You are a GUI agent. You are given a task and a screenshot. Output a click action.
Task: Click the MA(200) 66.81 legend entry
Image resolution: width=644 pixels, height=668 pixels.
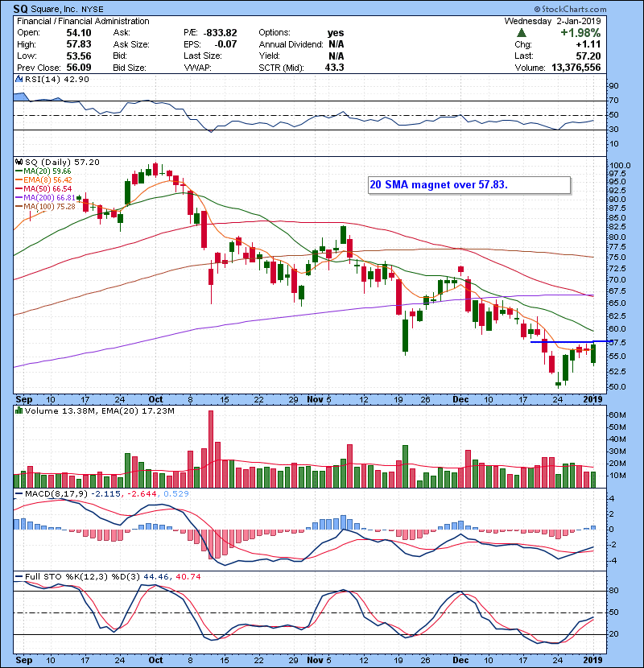tap(45, 198)
